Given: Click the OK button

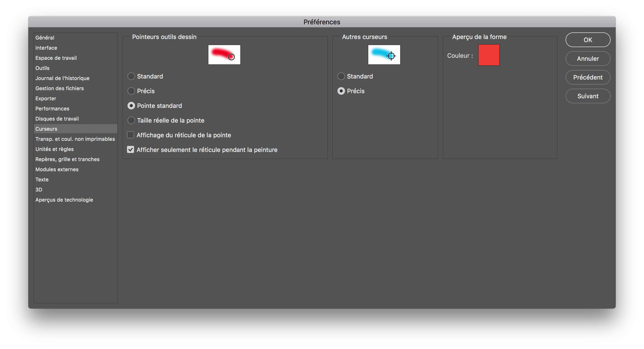Looking at the screenshot, I should click(588, 40).
